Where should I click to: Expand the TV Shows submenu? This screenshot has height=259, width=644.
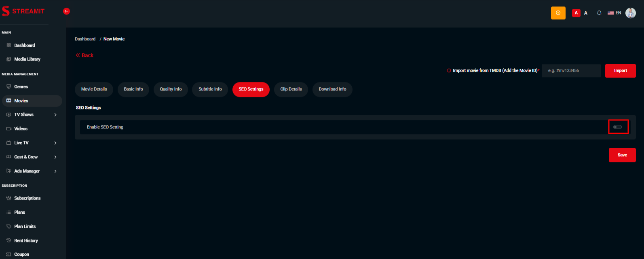click(55, 115)
